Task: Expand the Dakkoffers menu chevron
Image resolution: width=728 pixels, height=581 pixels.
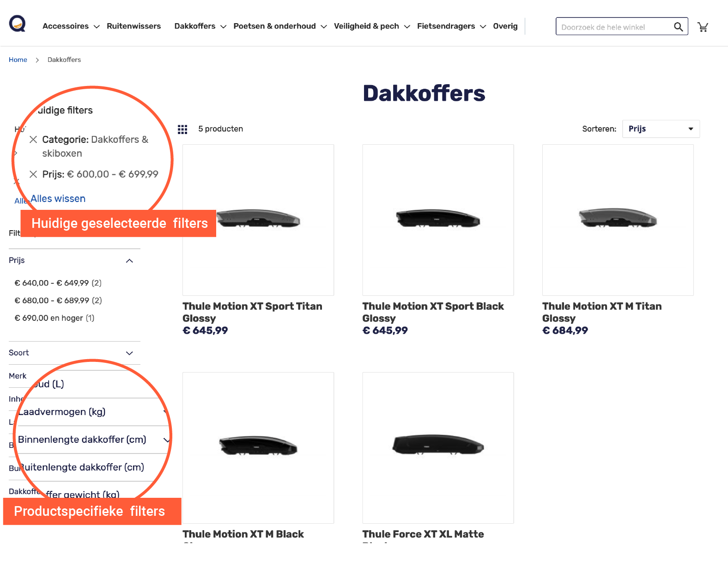Action: 224,27
